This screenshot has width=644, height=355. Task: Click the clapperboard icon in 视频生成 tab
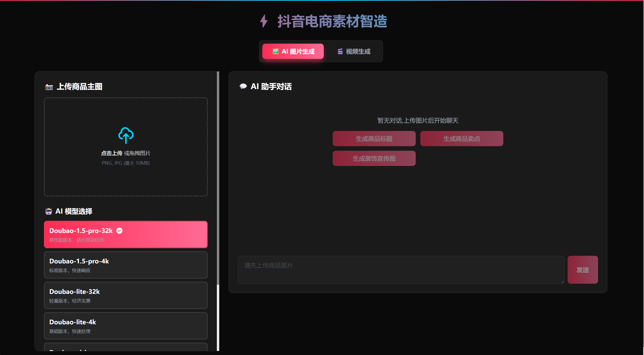point(340,52)
